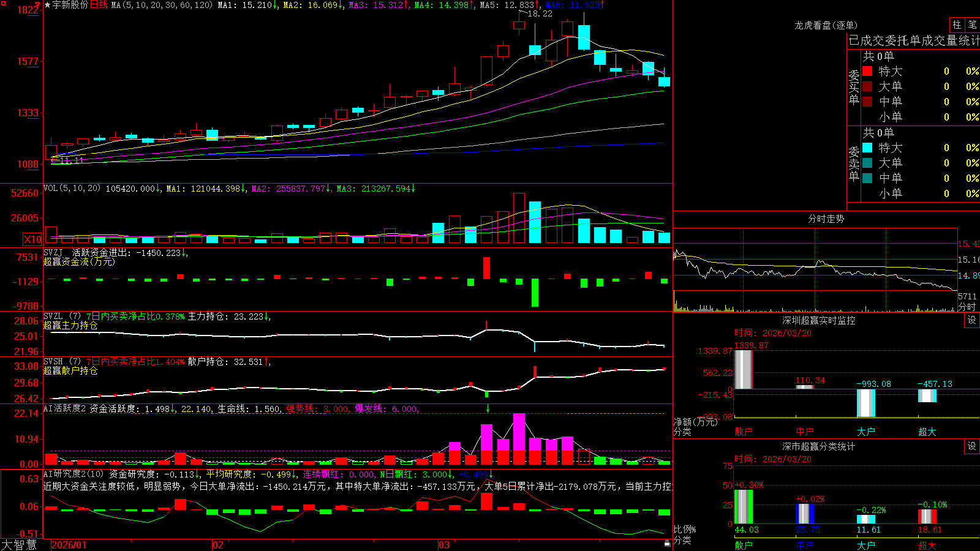Click red 特大 buy-order color swatch
This screenshot has height=551, width=980.
[x=867, y=71]
